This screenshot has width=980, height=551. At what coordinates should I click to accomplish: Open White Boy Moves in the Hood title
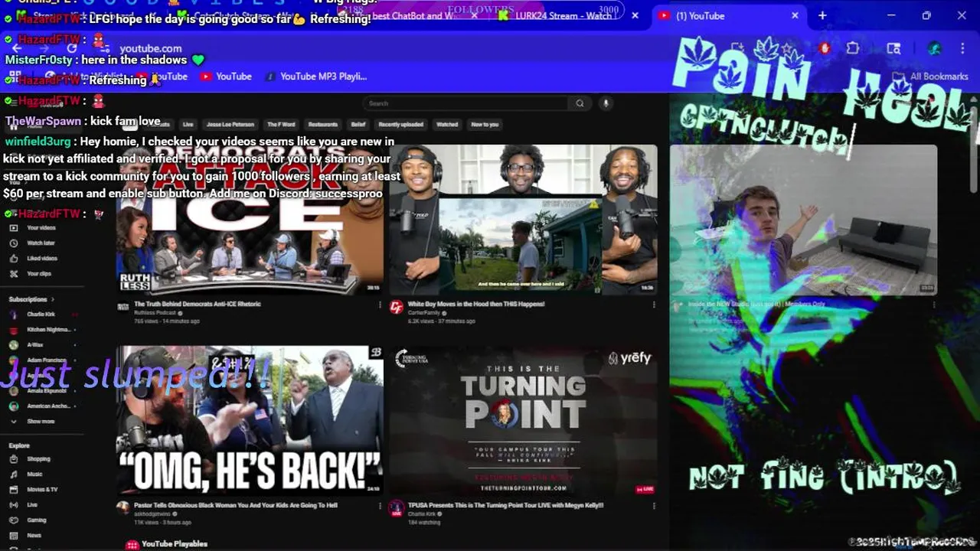pos(476,304)
